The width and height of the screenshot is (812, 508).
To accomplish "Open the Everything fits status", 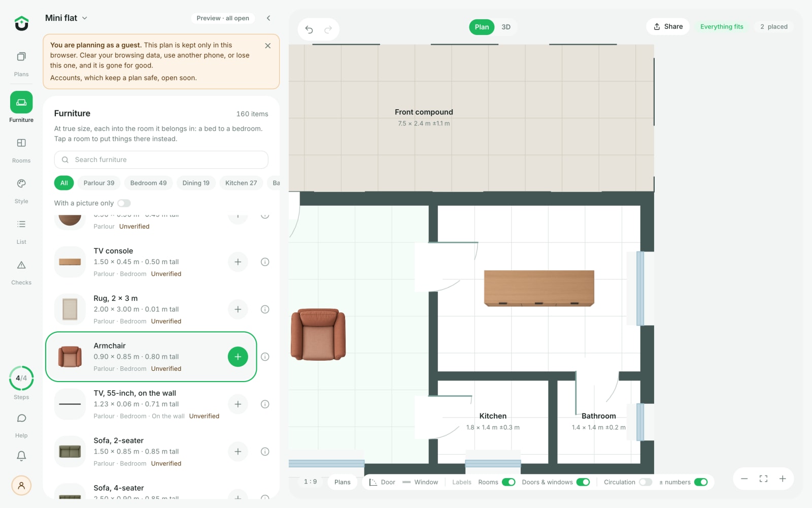I will click(722, 26).
